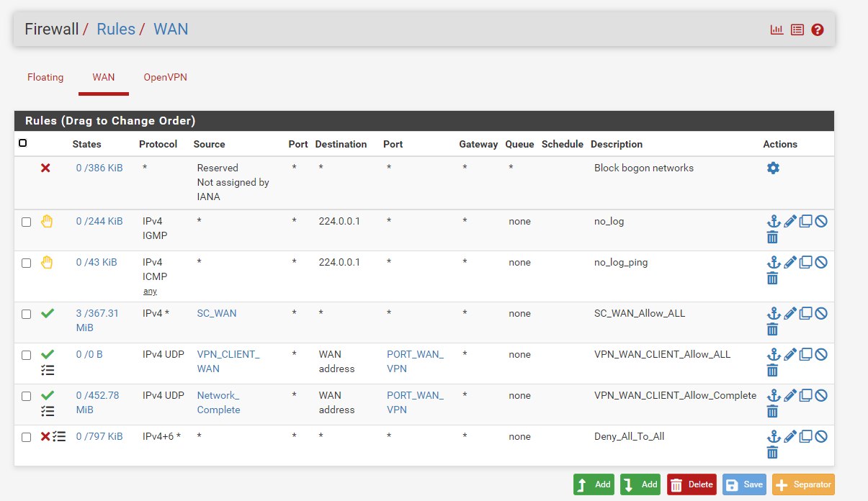
Task: Add a Separator
Action: 803,484
